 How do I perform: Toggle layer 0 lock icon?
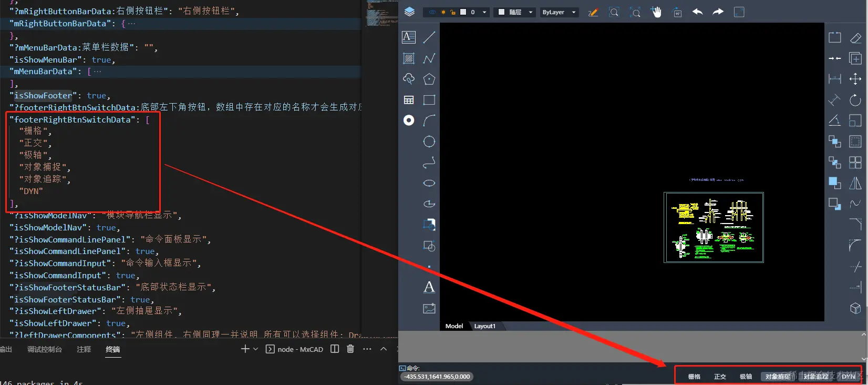(x=452, y=12)
